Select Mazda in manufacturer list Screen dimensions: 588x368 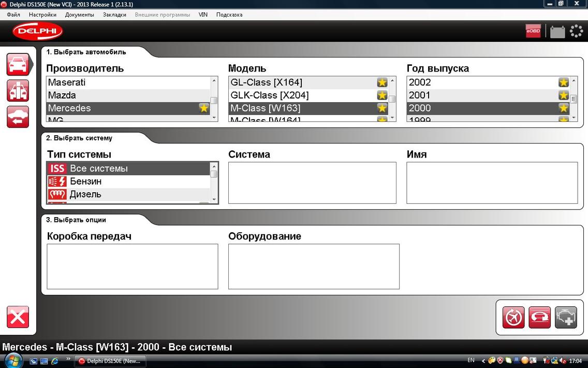pyautogui.click(x=128, y=95)
